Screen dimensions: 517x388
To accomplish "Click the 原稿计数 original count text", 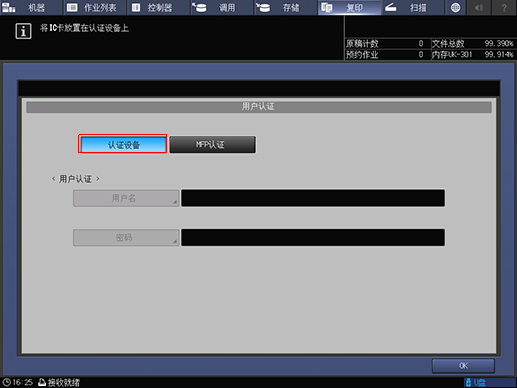I will [362, 44].
